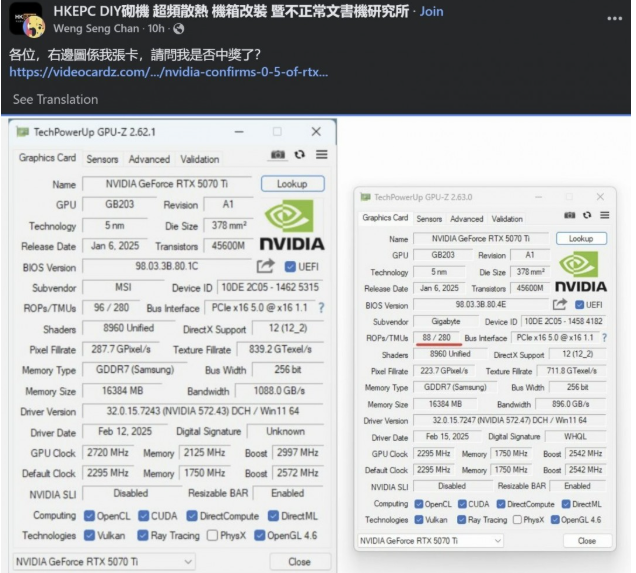Click bus interface question mark in GPU-Z 2.62.1
Viewport: 636px width, 573px height.
tap(321, 308)
